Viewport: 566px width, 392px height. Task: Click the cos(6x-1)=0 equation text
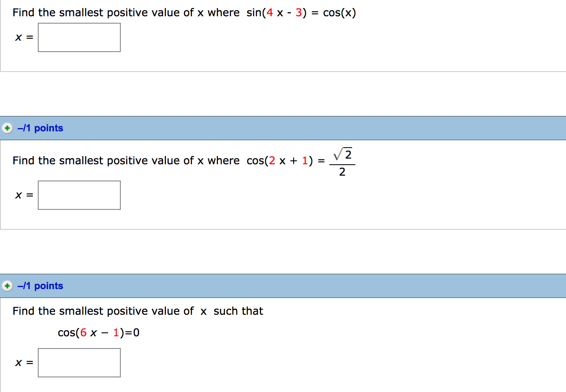[99, 332]
